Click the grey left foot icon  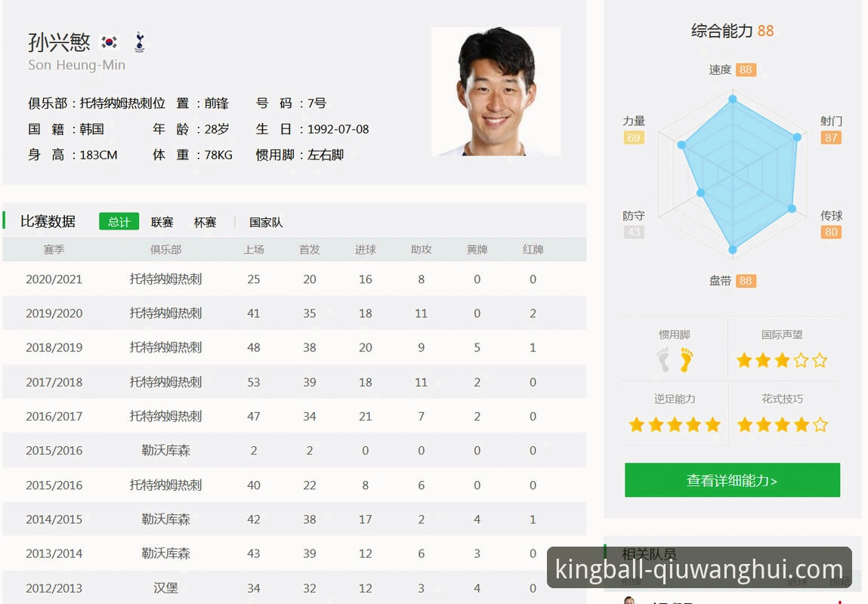pyautogui.click(x=664, y=360)
